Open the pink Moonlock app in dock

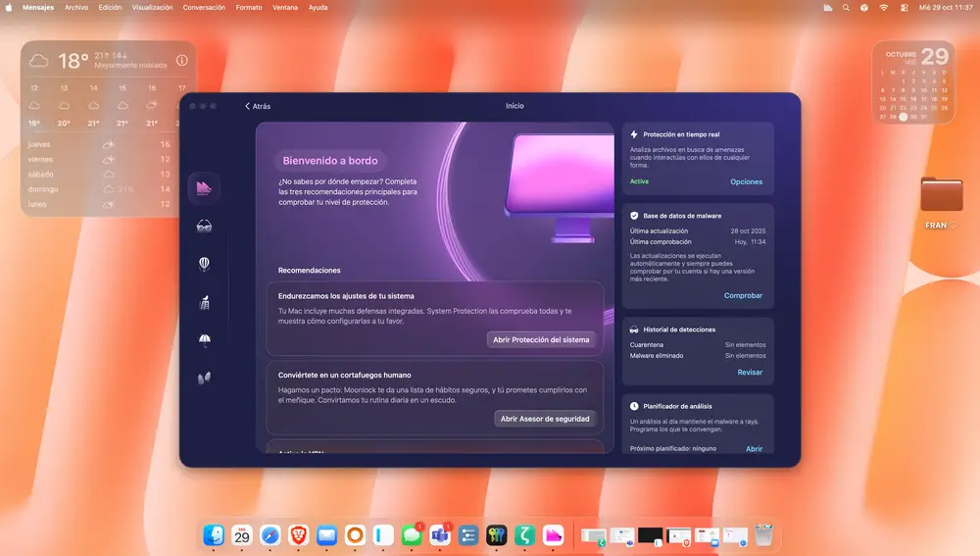(553, 535)
